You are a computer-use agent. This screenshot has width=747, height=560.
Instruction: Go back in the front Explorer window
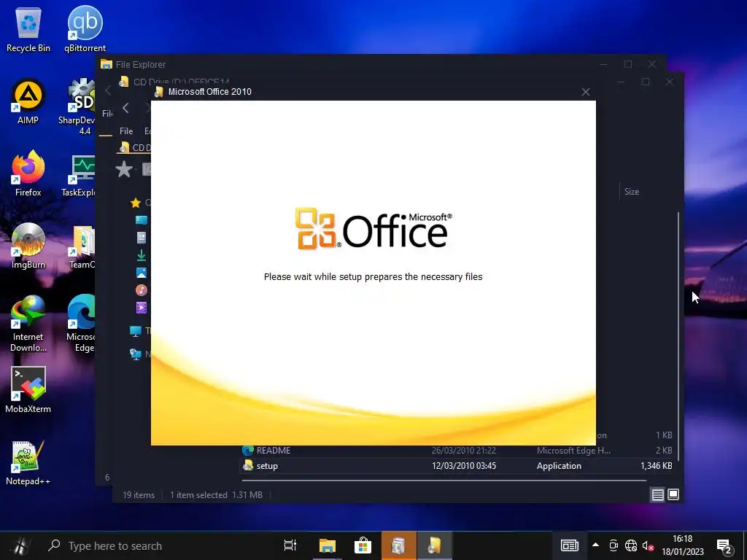pyautogui.click(x=125, y=108)
